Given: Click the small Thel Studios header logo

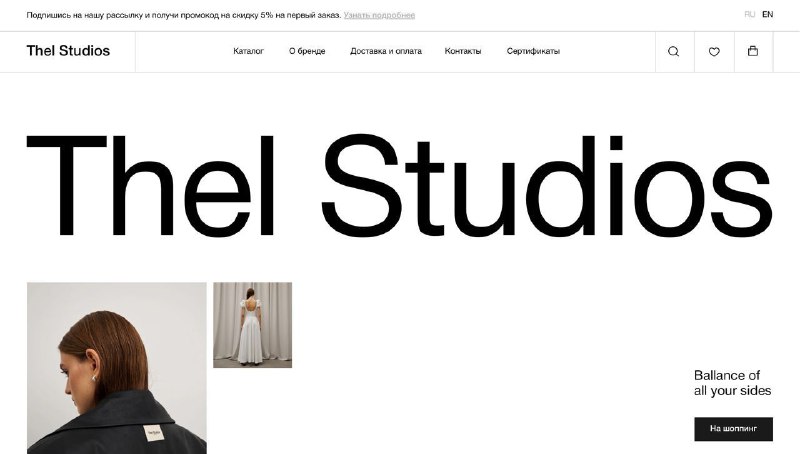Looking at the screenshot, I should 68,51.
